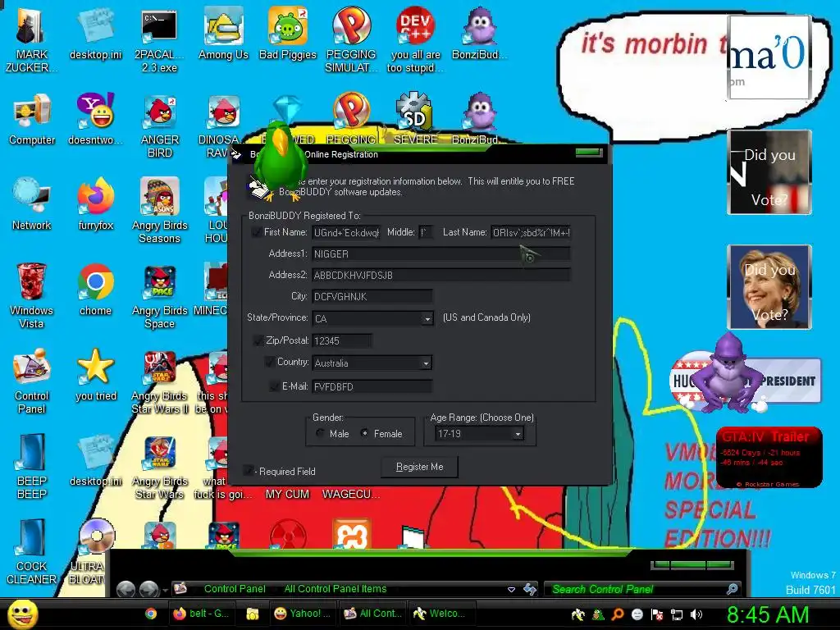Click the City field containing DCFVGHNJK

[x=372, y=296]
